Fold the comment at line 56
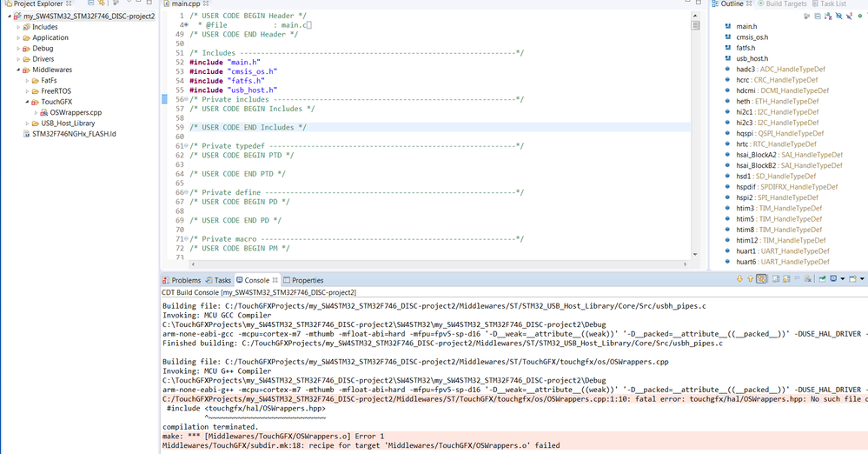Image resolution: width=868 pixels, height=454 pixels. (x=187, y=100)
